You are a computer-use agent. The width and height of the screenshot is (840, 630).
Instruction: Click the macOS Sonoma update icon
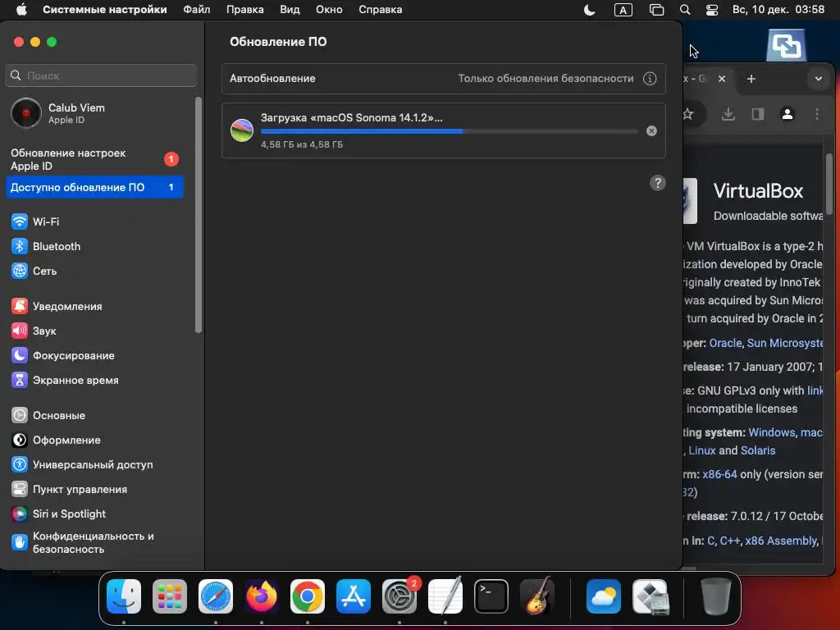[242, 130]
